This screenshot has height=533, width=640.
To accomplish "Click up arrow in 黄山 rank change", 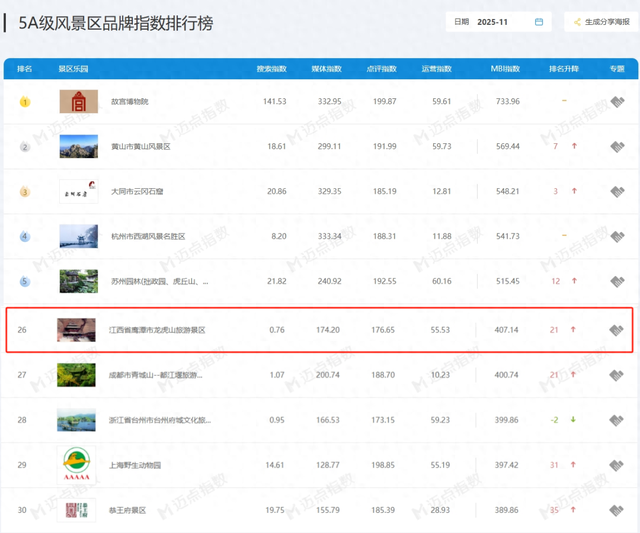I will click(x=574, y=146).
